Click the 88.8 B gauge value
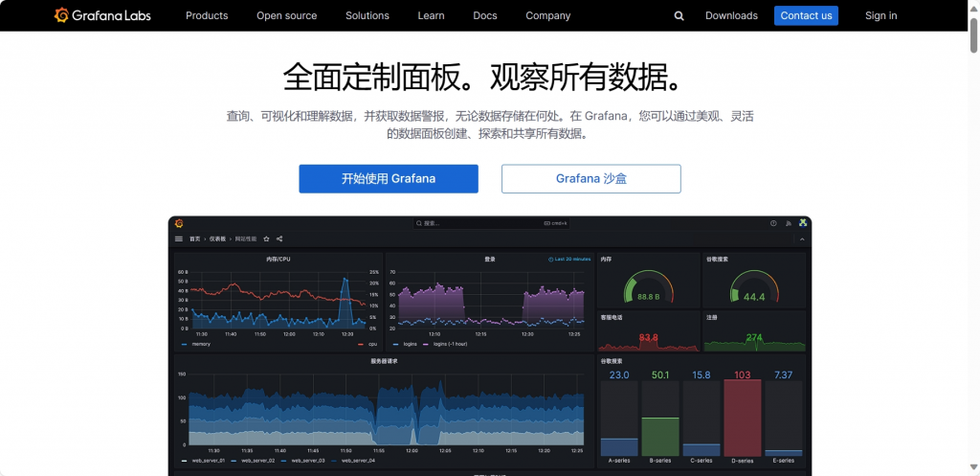The height and width of the screenshot is (476, 980). click(x=649, y=297)
